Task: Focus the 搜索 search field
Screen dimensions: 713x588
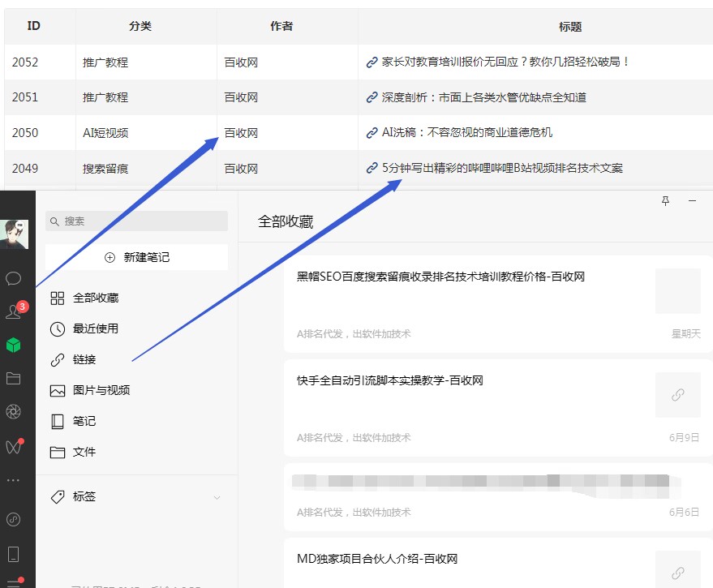Action: pos(136,221)
